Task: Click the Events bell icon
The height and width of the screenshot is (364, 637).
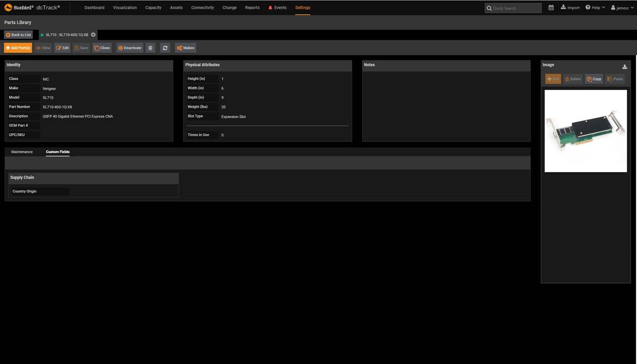Action: click(272, 7)
